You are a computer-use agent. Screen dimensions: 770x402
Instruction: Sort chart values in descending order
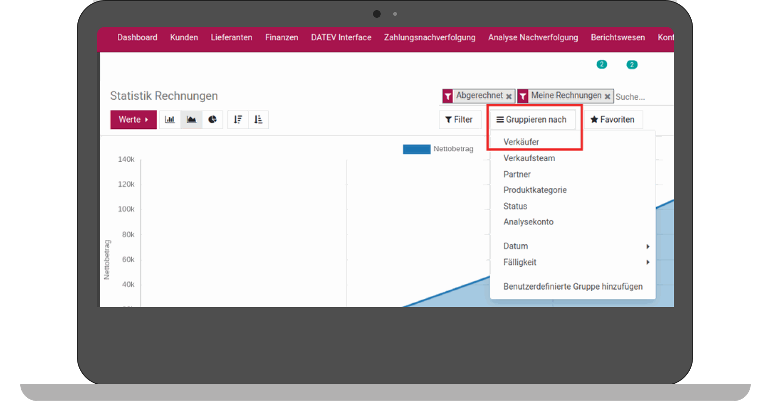pos(238,120)
